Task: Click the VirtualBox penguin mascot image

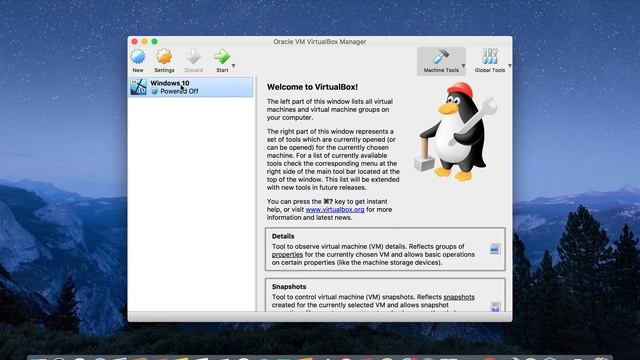Action: pos(456,132)
